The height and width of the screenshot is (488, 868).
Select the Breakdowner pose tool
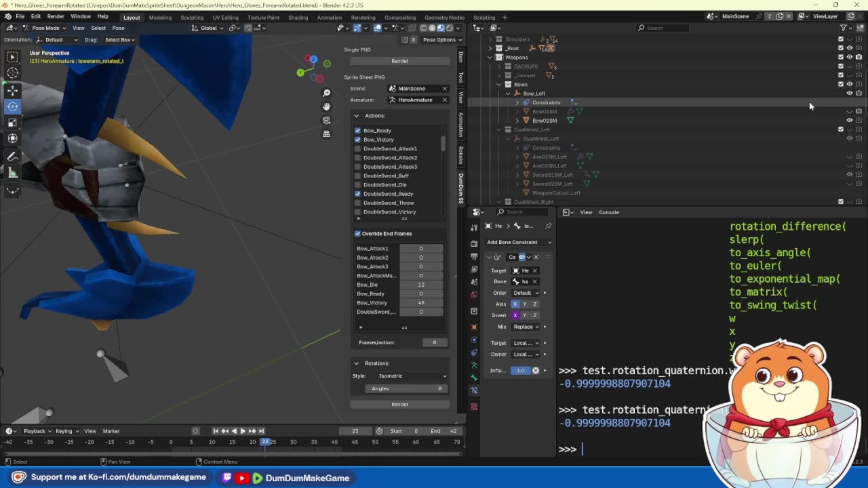coord(12,191)
